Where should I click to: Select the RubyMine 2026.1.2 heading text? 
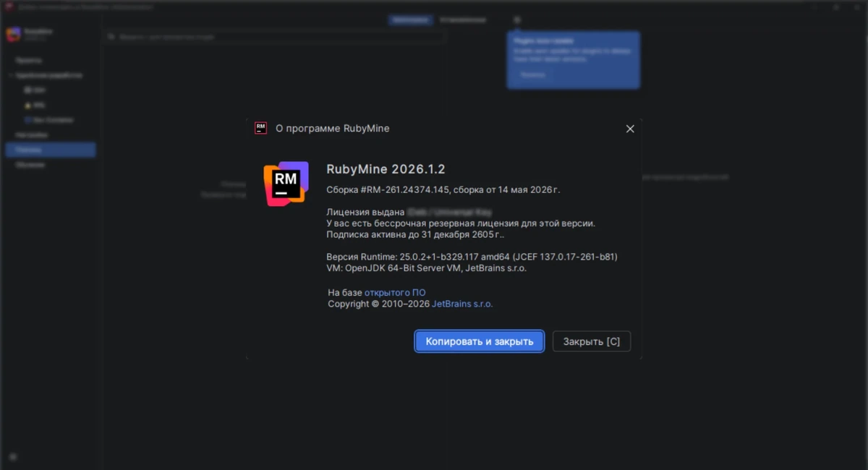coord(386,169)
